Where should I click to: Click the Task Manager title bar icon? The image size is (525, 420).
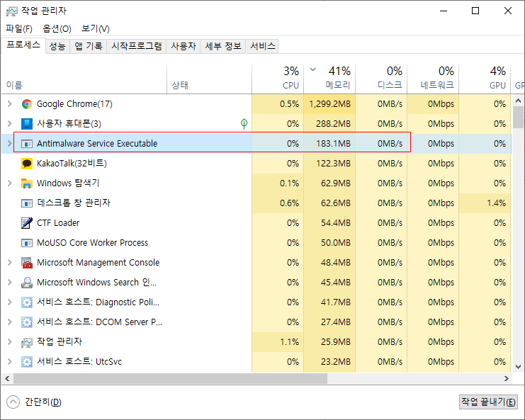[x=12, y=11]
